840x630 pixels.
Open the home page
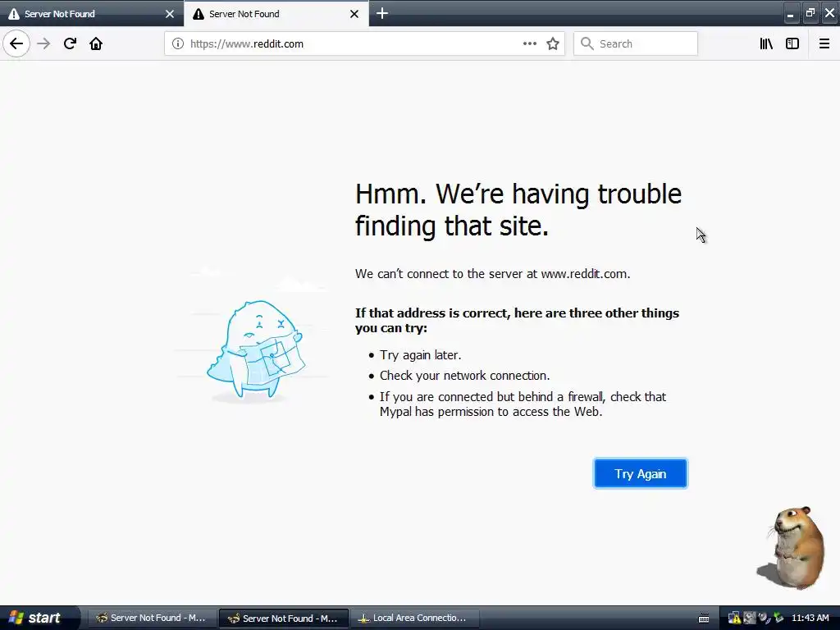pos(96,43)
